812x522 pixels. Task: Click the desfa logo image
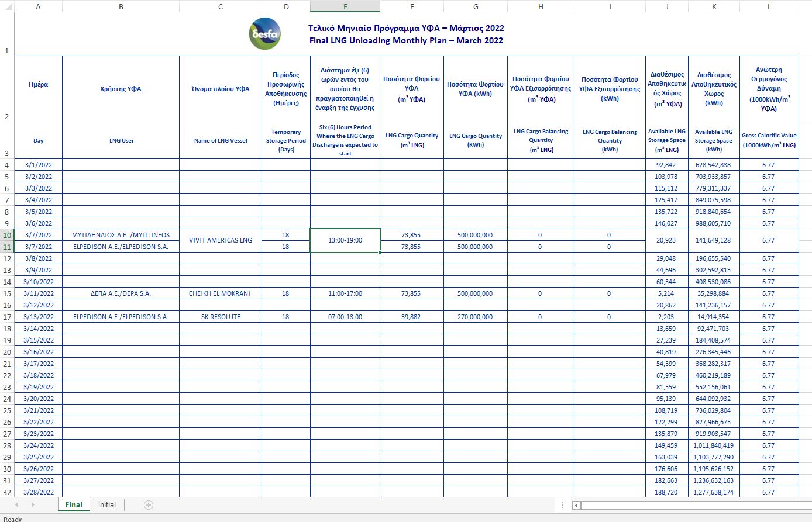pos(265,34)
